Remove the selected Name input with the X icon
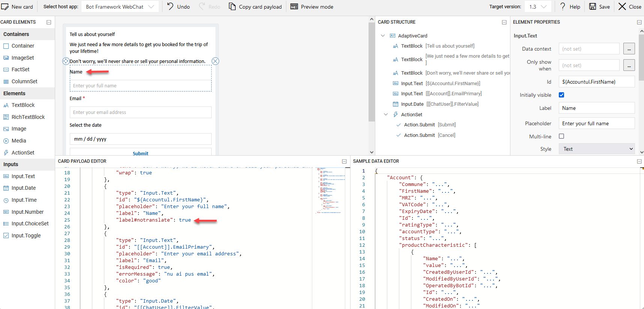 [215, 61]
